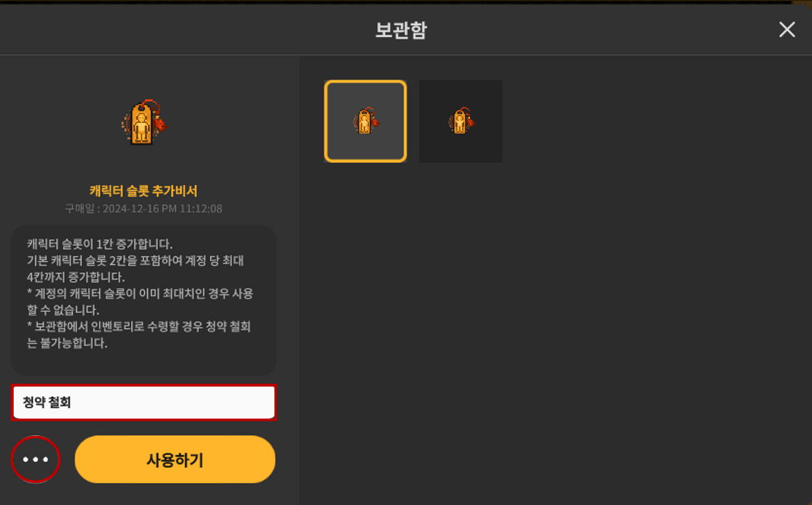Click the 구매일 purchase date text
This screenshot has height=505, width=812.
[x=143, y=209]
